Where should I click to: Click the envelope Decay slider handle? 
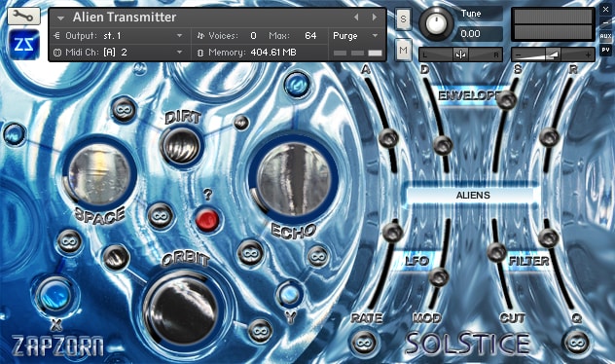tap(443, 145)
